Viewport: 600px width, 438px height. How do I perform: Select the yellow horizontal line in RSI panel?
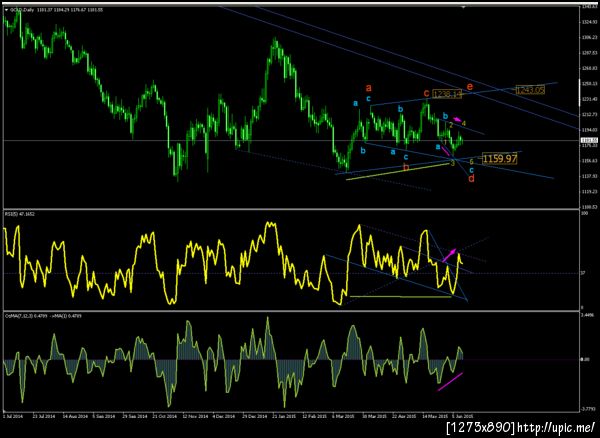(401, 296)
